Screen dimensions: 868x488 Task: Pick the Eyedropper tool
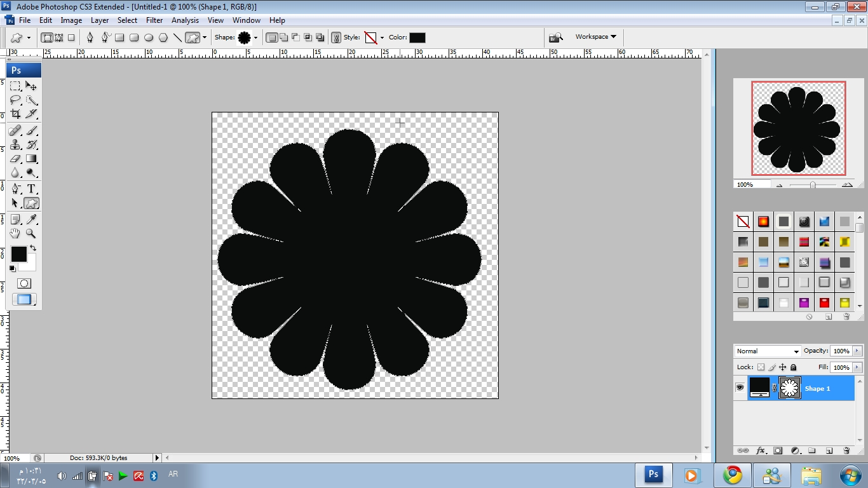click(31, 219)
